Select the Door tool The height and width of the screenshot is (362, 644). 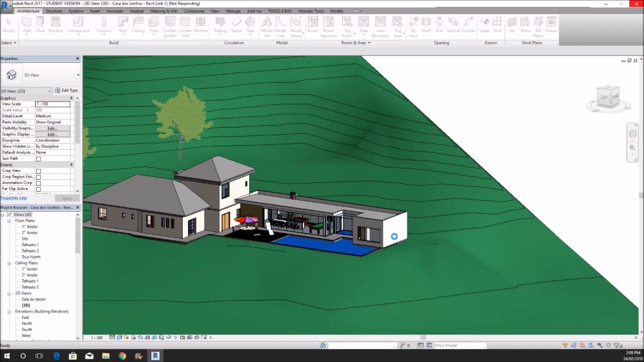coord(40,25)
